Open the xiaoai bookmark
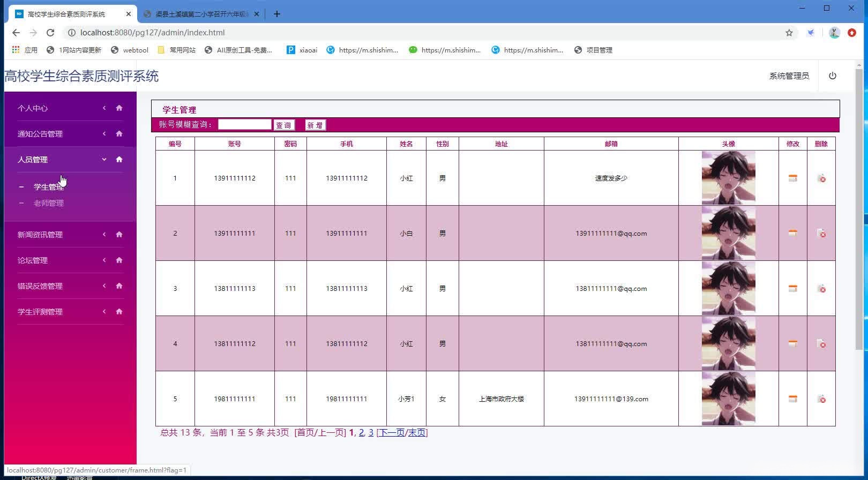This screenshot has width=868, height=480. pos(302,50)
